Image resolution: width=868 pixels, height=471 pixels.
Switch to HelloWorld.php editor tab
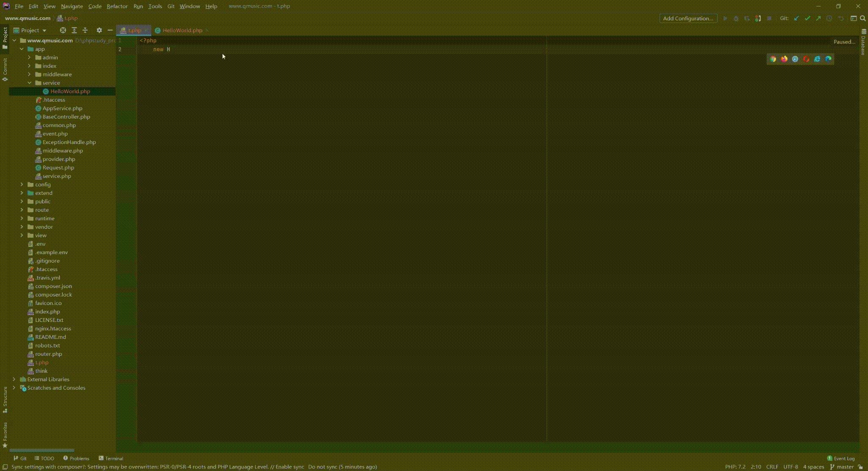tap(182, 30)
